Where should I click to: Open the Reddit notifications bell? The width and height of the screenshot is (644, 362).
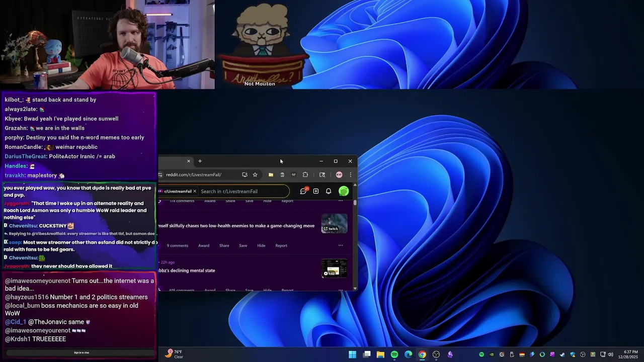[x=329, y=191]
